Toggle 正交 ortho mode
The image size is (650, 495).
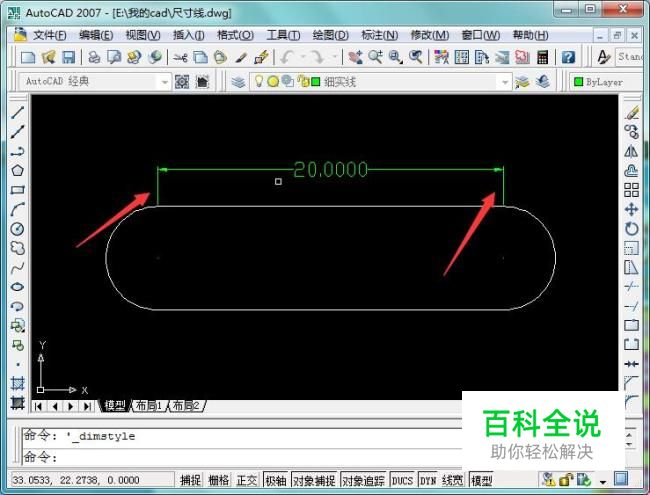pos(247,480)
